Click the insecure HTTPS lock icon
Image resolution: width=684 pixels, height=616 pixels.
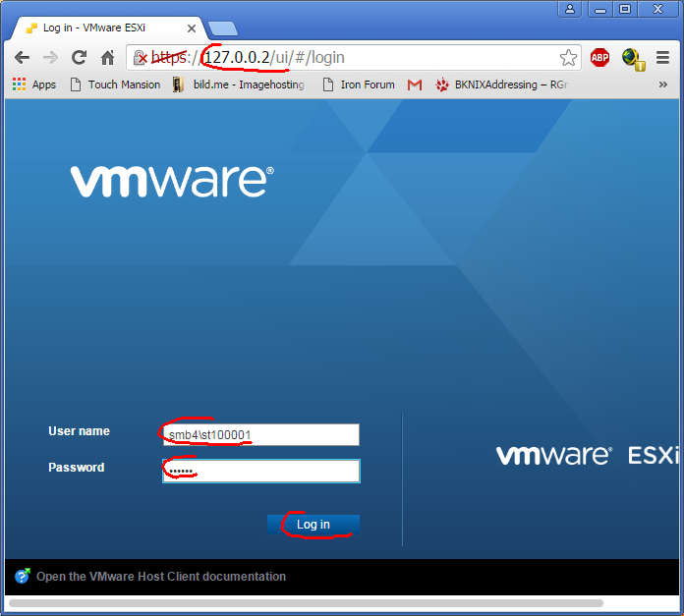point(141,58)
